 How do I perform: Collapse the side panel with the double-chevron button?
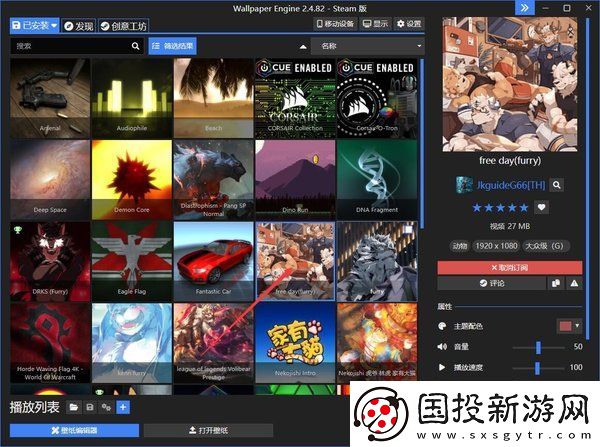(x=525, y=8)
